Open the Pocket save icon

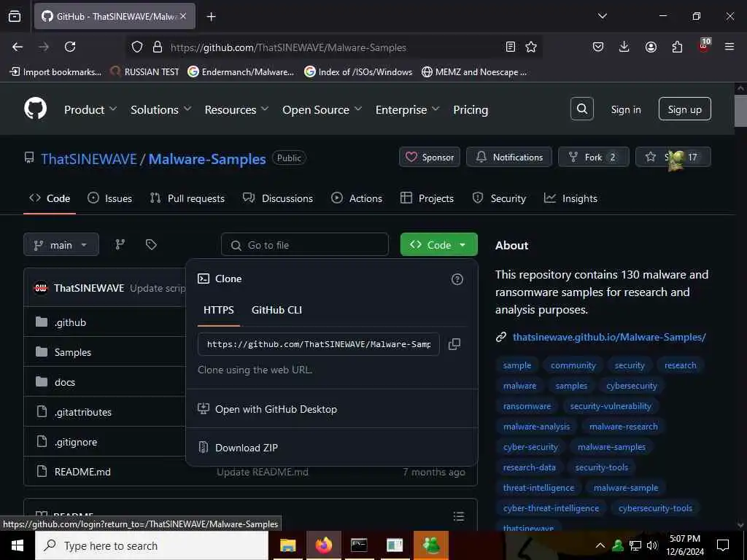tap(598, 47)
